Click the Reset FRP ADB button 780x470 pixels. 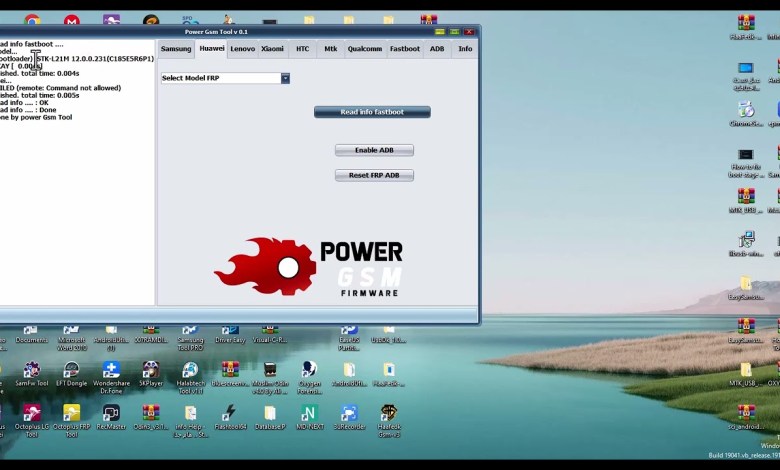point(374,175)
